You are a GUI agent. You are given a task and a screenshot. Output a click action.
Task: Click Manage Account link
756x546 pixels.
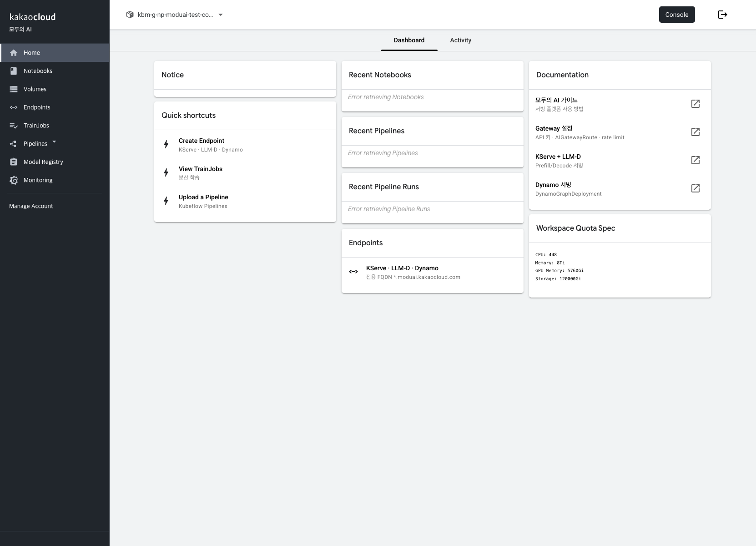click(x=31, y=206)
